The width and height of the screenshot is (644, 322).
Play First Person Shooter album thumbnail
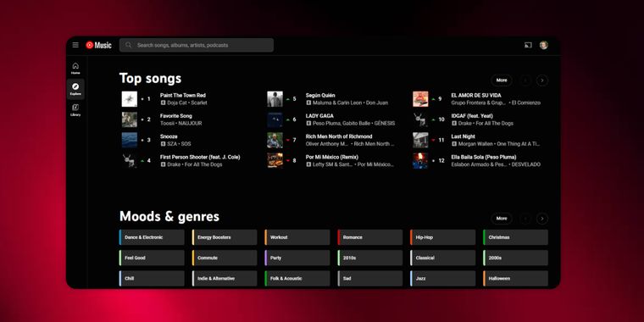click(x=130, y=161)
